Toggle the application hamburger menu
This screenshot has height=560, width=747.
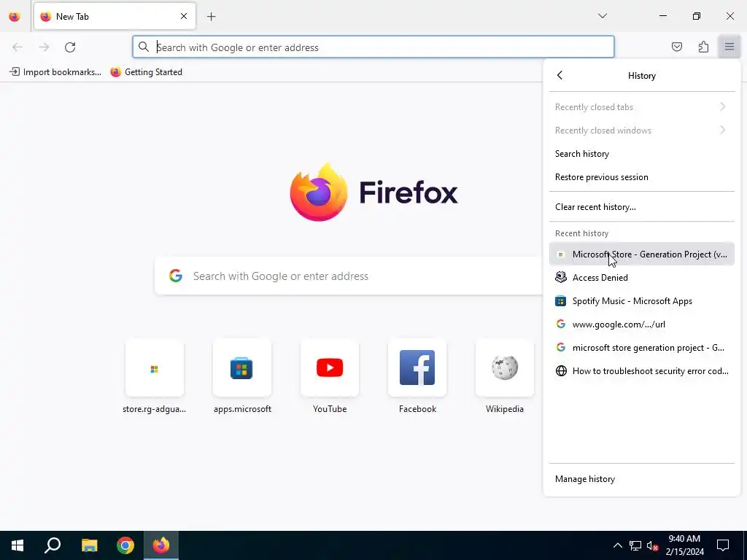coord(729,47)
